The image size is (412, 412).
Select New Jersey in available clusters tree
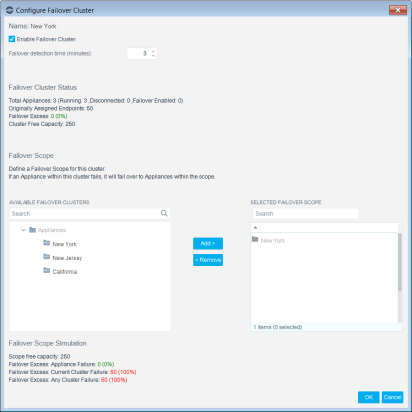(67, 258)
